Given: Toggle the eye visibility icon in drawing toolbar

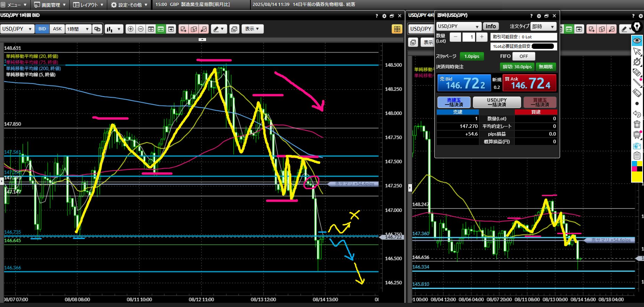Looking at the screenshot, I should (x=637, y=40).
